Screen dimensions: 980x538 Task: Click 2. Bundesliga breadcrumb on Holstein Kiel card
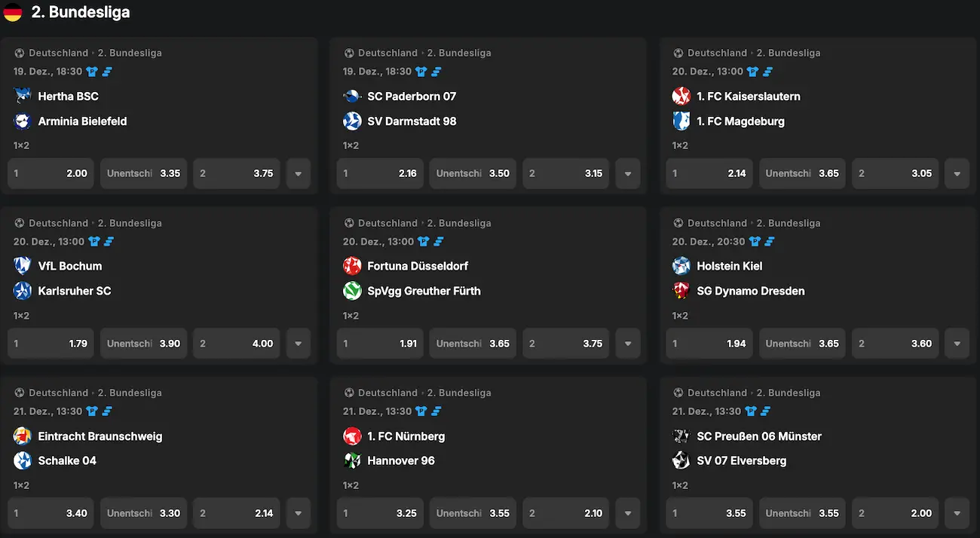pyautogui.click(x=789, y=222)
